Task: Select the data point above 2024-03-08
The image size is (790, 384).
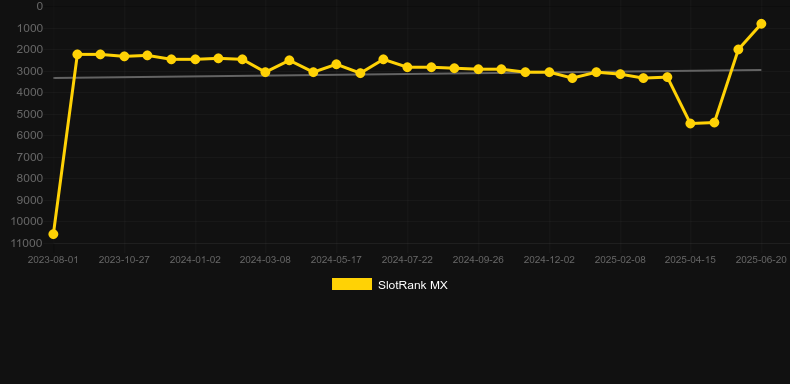Action: [x=266, y=72]
